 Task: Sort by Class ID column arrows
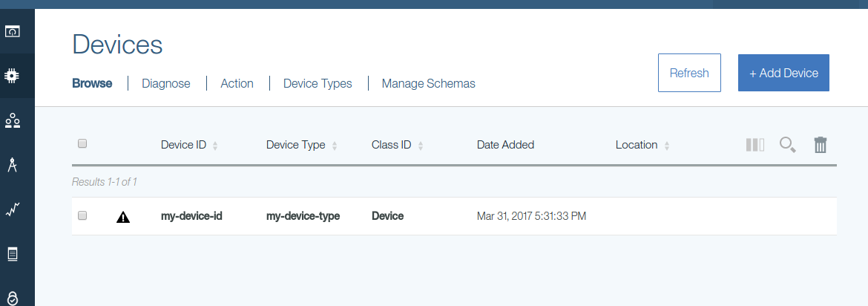(x=421, y=146)
